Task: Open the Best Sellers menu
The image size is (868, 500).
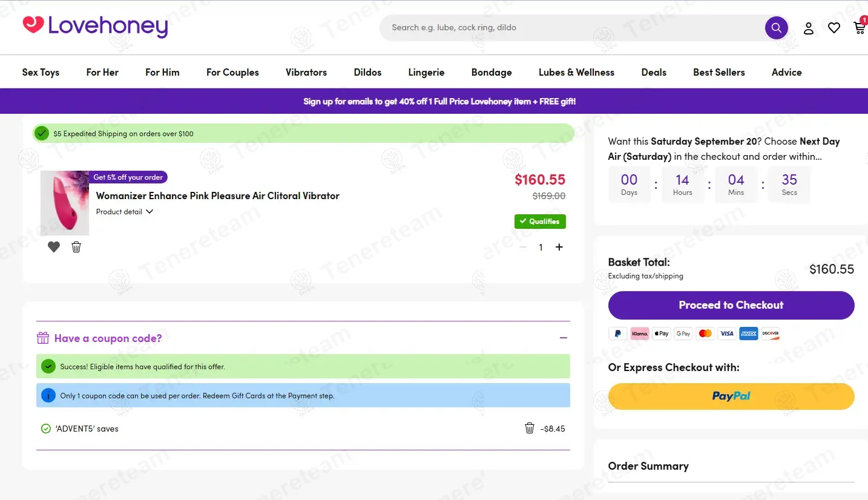Action: pyautogui.click(x=719, y=72)
